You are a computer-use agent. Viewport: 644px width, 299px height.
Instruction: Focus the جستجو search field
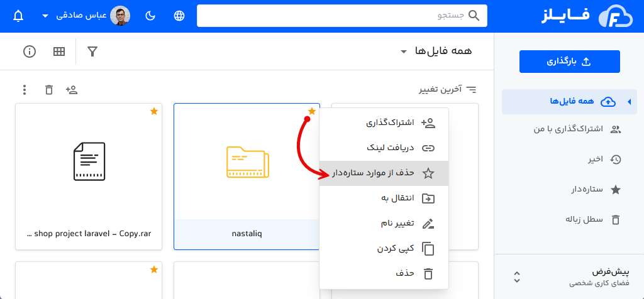(342, 16)
